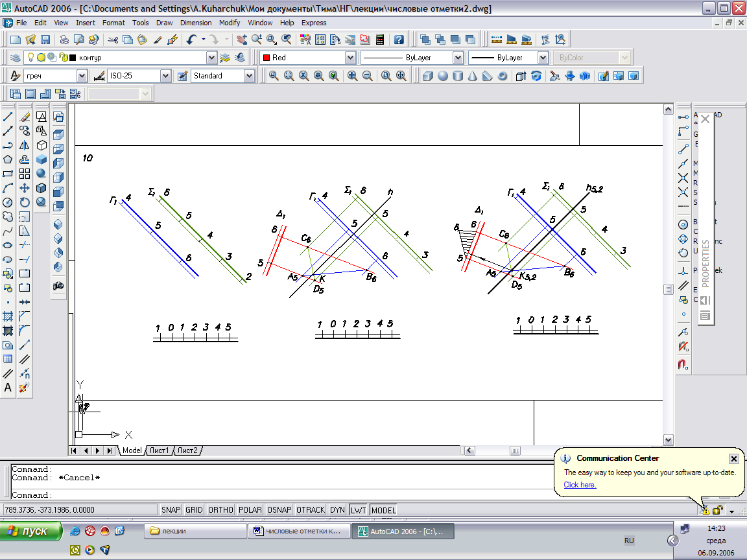This screenshot has height=560, width=747.
Task: Select the Erase tool in Modify toolbar
Action: pos(25,117)
